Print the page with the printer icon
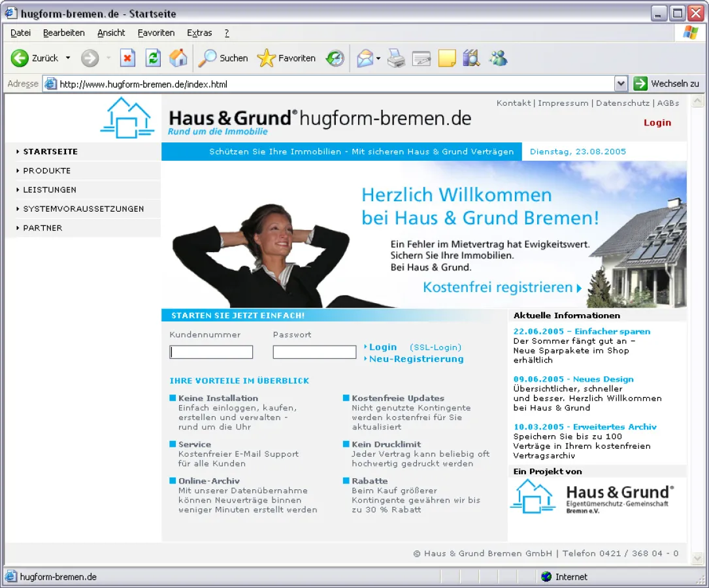Screen dimensions: 709x588 [395, 57]
